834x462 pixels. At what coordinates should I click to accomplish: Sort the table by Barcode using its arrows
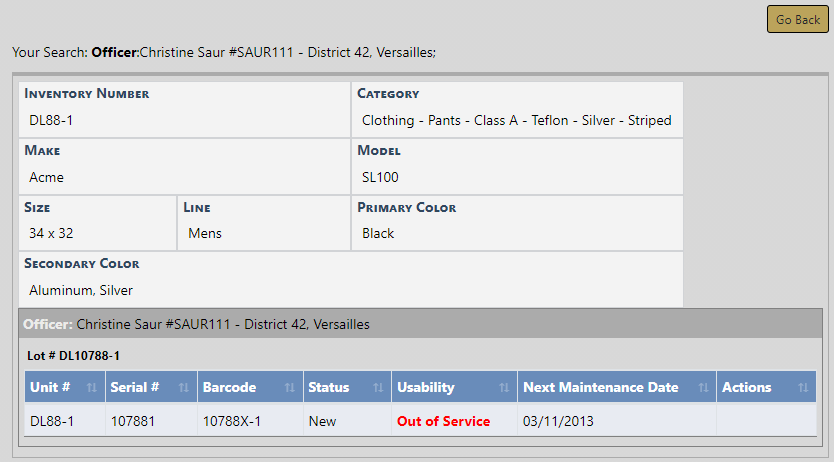pos(290,388)
